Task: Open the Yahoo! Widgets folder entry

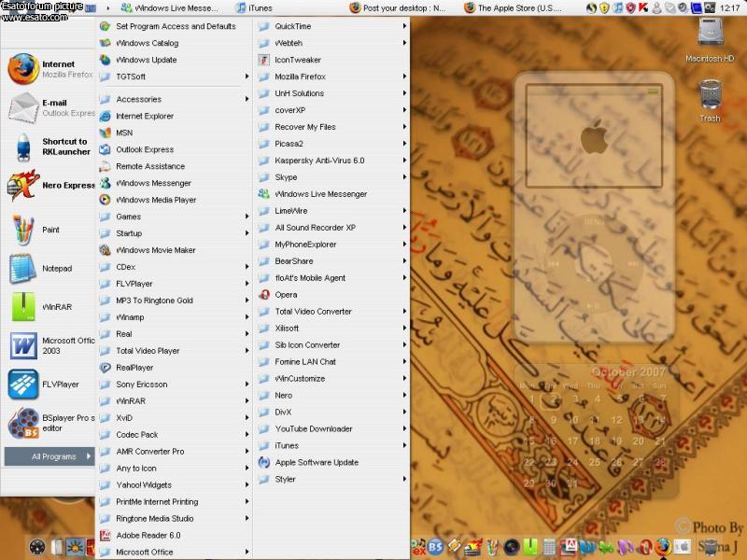Action: (x=174, y=484)
